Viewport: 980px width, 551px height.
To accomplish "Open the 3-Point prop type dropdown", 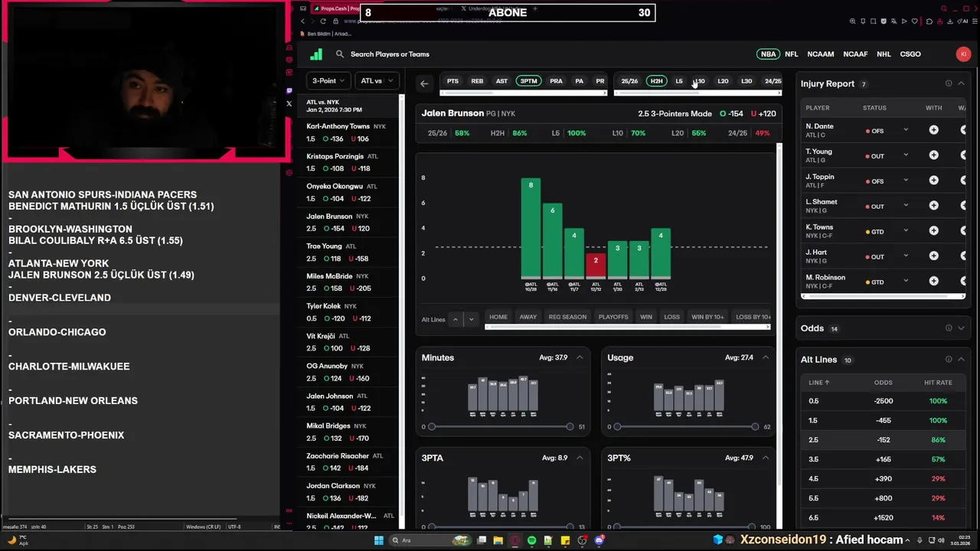I will point(328,80).
